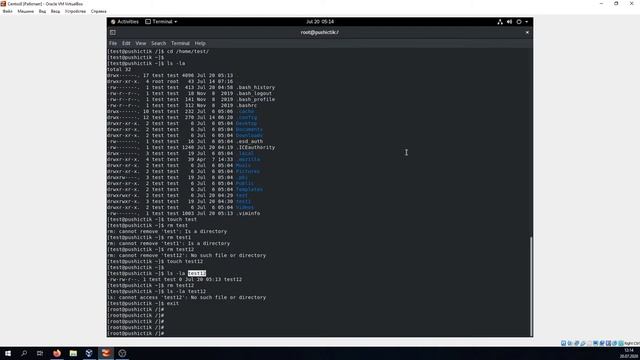Close the root@pushictik terminal window

coord(527,32)
